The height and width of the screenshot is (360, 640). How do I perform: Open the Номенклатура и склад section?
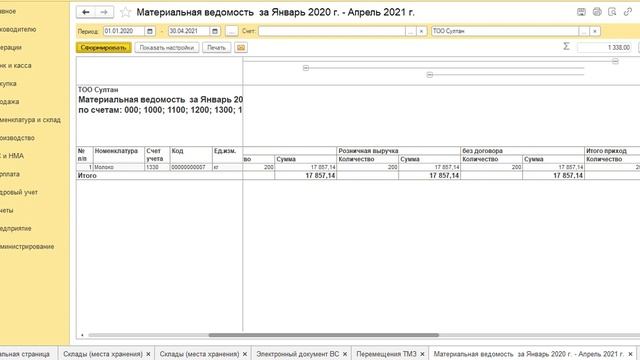[x=30, y=120]
